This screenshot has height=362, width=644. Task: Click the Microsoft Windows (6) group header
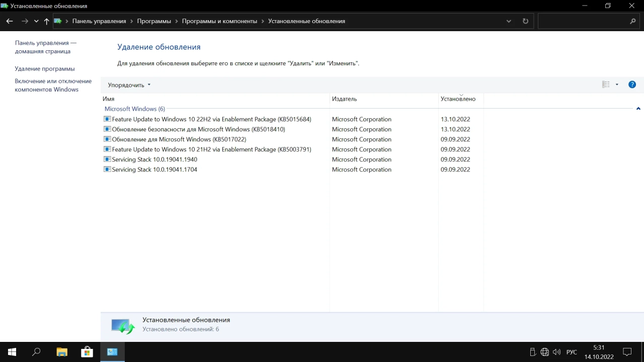[135, 109]
